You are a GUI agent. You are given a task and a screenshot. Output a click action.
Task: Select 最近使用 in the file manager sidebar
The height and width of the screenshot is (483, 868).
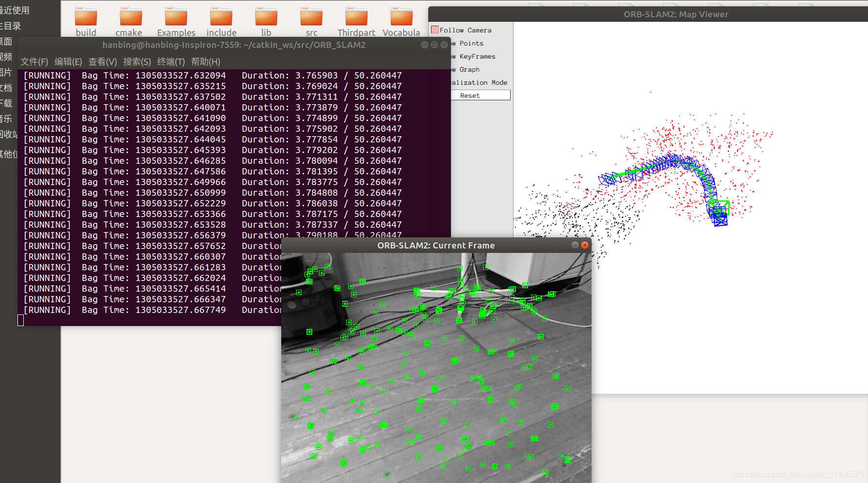click(x=15, y=10)
